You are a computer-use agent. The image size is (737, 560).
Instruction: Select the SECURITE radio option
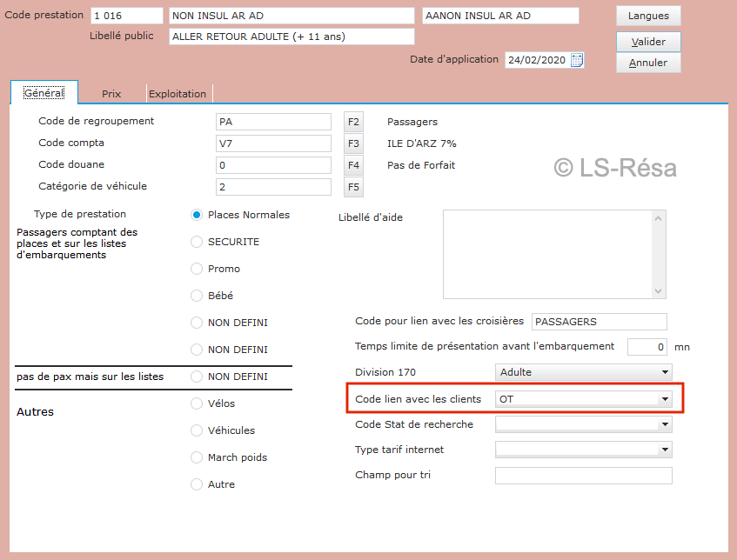point(197,242)
